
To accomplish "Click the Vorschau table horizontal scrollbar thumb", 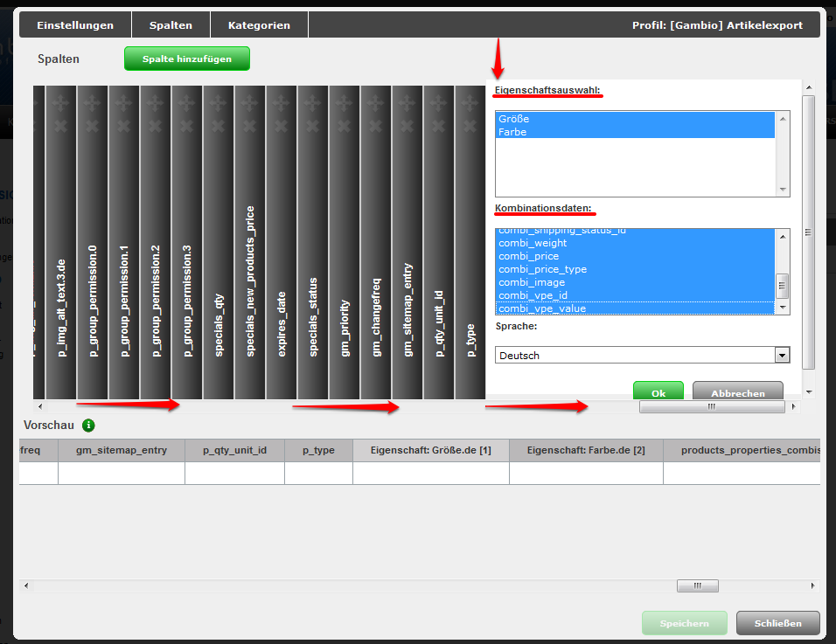I will click(x=697, y=585).
